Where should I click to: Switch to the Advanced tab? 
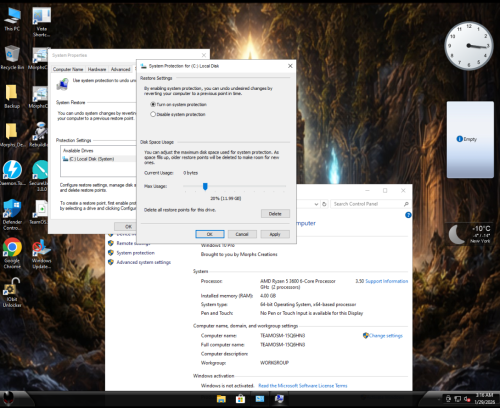pyautogui.click(x=120, y=69)
